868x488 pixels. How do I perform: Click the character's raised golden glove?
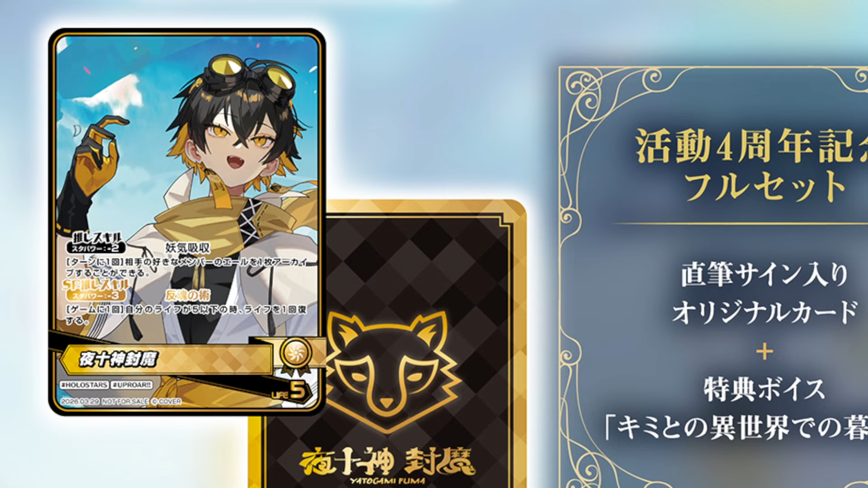click(97, 154)
